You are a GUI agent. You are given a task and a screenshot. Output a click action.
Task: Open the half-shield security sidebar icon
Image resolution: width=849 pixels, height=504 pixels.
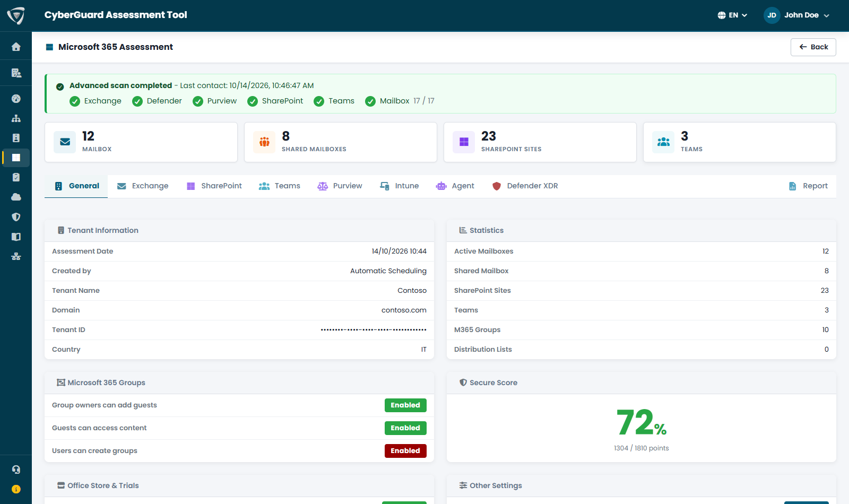16,217
